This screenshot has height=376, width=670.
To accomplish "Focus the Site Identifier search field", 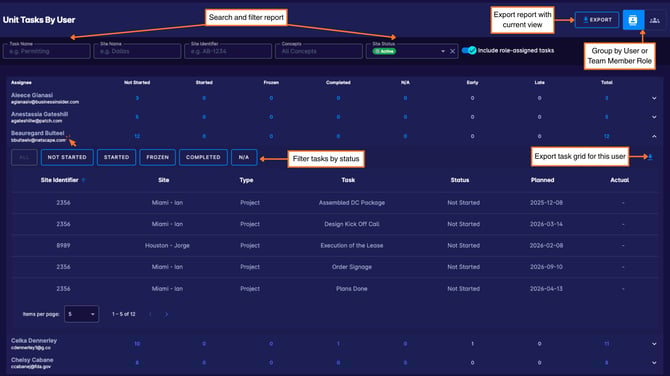I will point(228,51).
